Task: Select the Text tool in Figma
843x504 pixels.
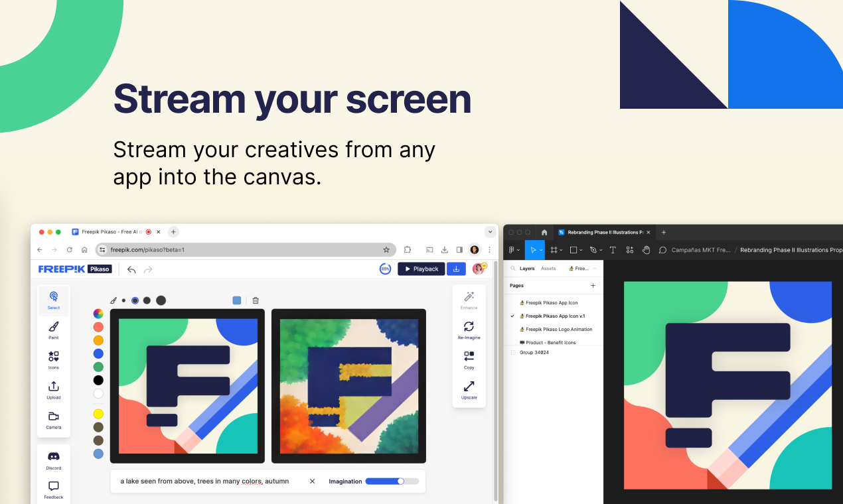Action: pyautogui.click(x=613, y=250)
